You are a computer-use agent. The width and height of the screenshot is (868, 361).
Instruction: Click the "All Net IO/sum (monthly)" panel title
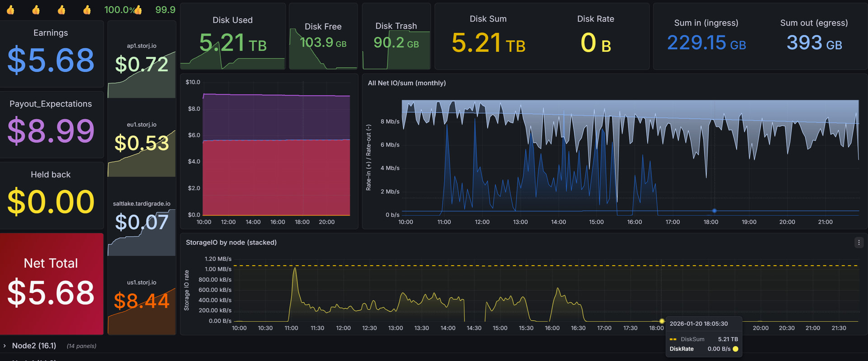(x=406, y=83)
